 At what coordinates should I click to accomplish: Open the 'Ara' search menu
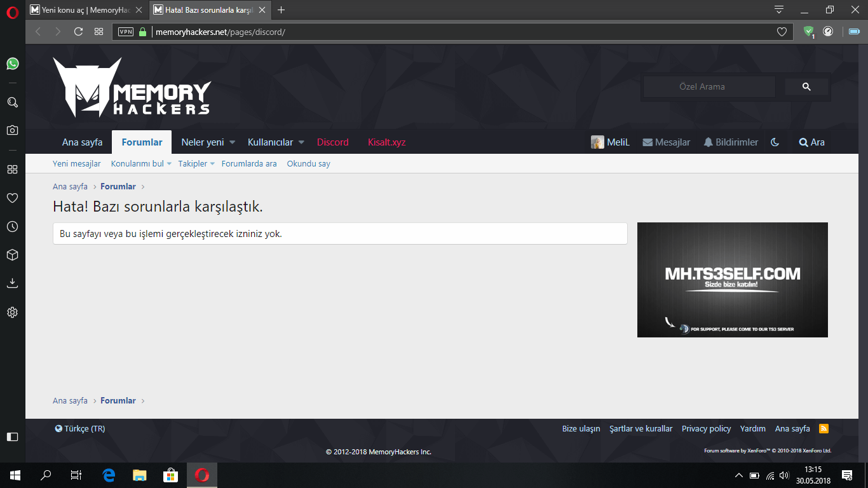[812, 142]
